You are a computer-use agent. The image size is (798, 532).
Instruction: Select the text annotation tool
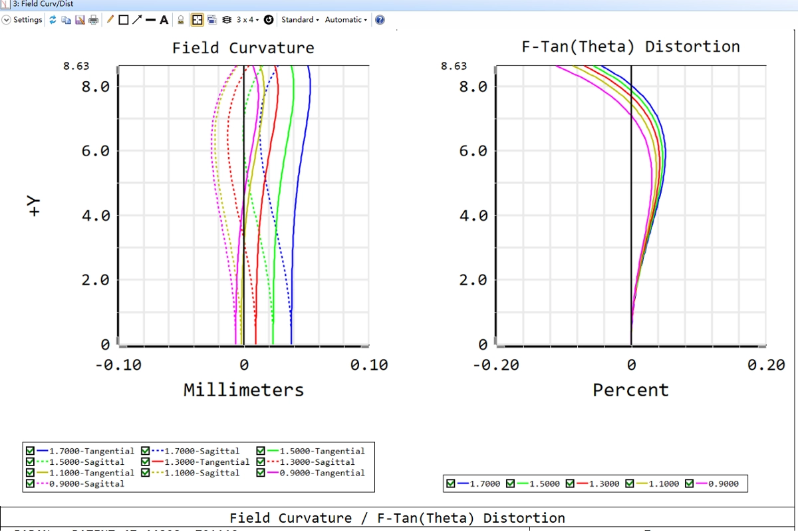pyautogui.click(x=164, y=20)
